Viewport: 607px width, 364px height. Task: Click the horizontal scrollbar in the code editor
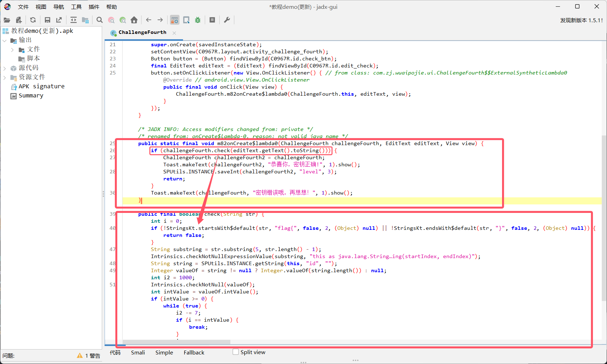(177, 342)
